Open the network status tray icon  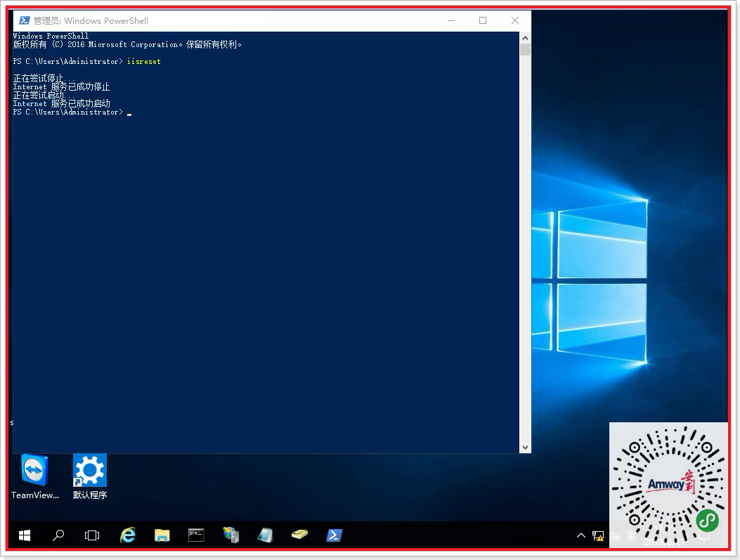pos(598,536)
